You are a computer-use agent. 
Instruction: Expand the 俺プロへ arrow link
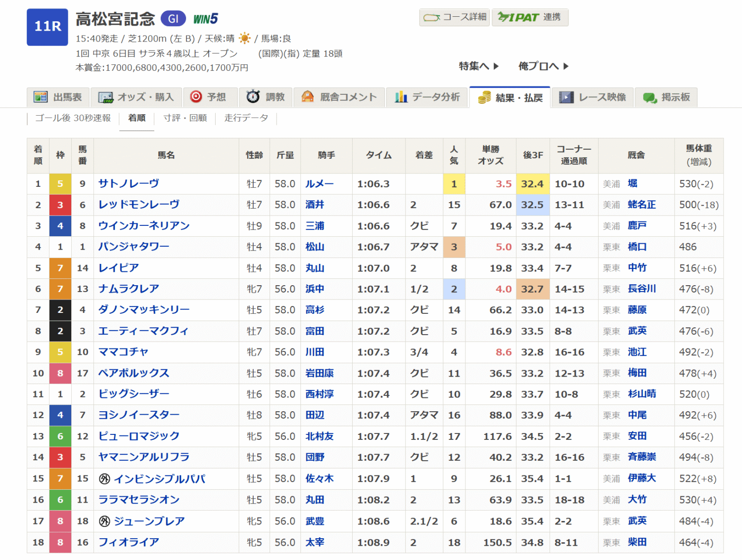[543, 66]
